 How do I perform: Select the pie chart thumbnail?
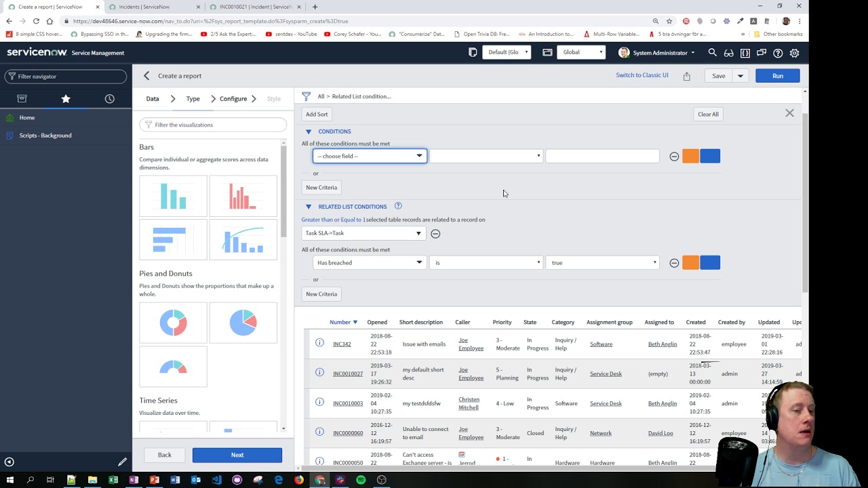(x=243, y=323)
